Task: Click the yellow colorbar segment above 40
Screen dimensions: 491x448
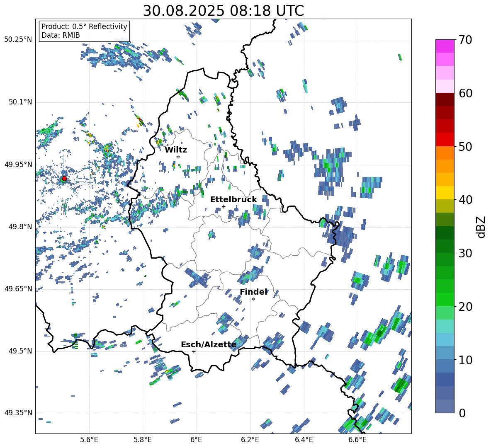Action: [445, 193]
